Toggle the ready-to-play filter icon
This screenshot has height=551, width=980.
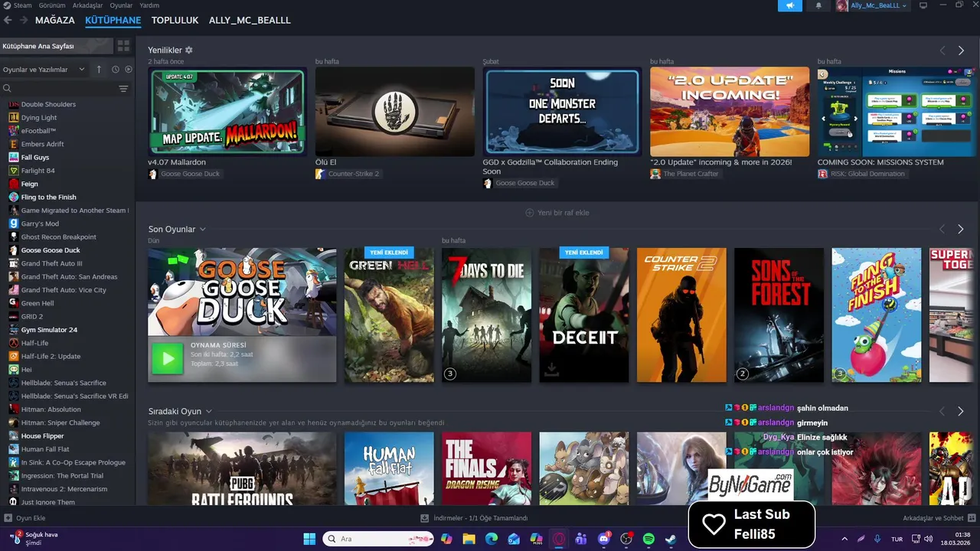pos(129,70)
